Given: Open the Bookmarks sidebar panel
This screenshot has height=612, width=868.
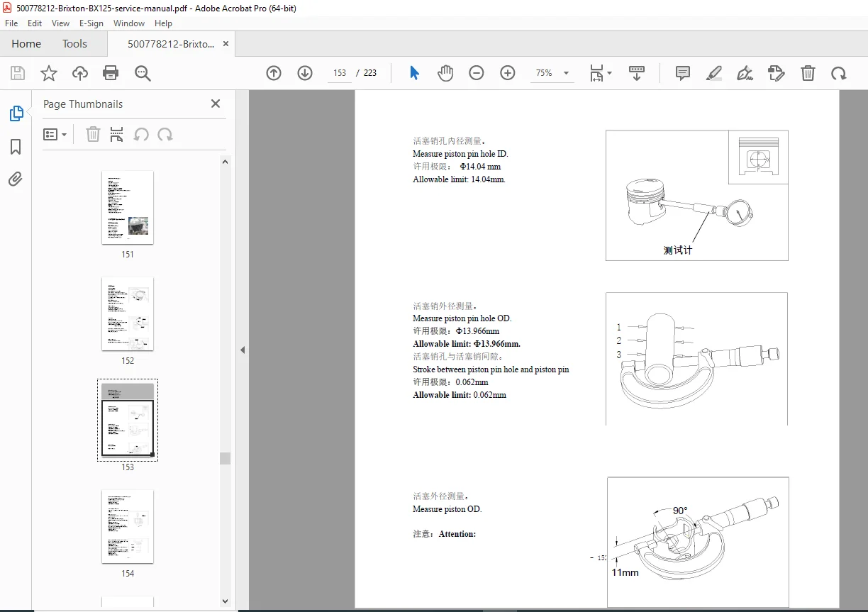Looking at the screenshot, I should click(16, 147).
